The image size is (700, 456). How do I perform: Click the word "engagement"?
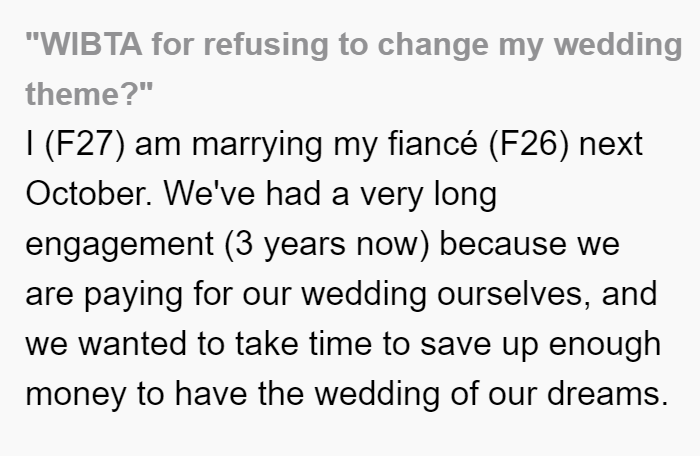pyautogui.click(x=120, y=245)
